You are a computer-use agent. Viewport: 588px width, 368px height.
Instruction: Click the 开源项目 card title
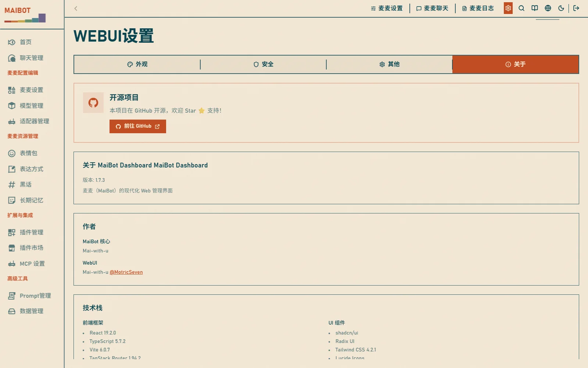click(124, 98)
